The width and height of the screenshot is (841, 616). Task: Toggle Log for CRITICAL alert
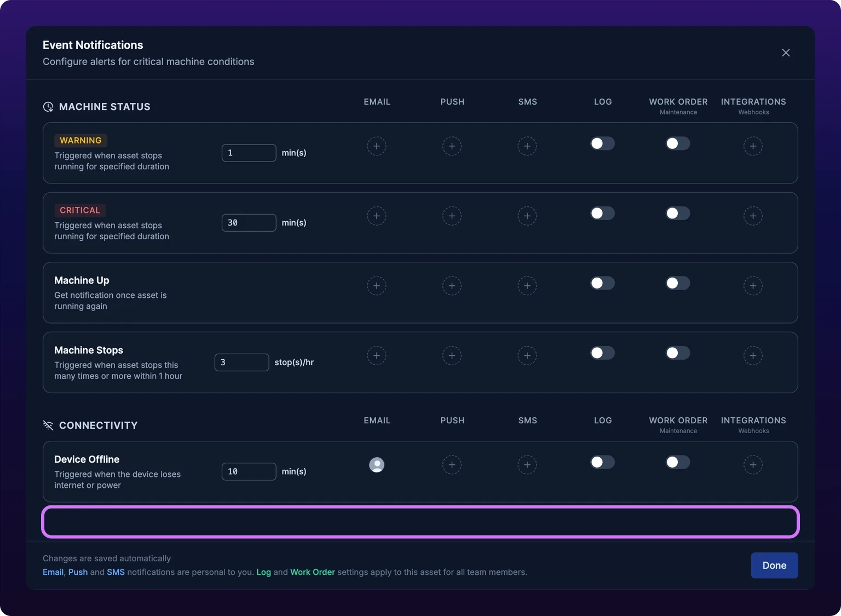point(602,213)
